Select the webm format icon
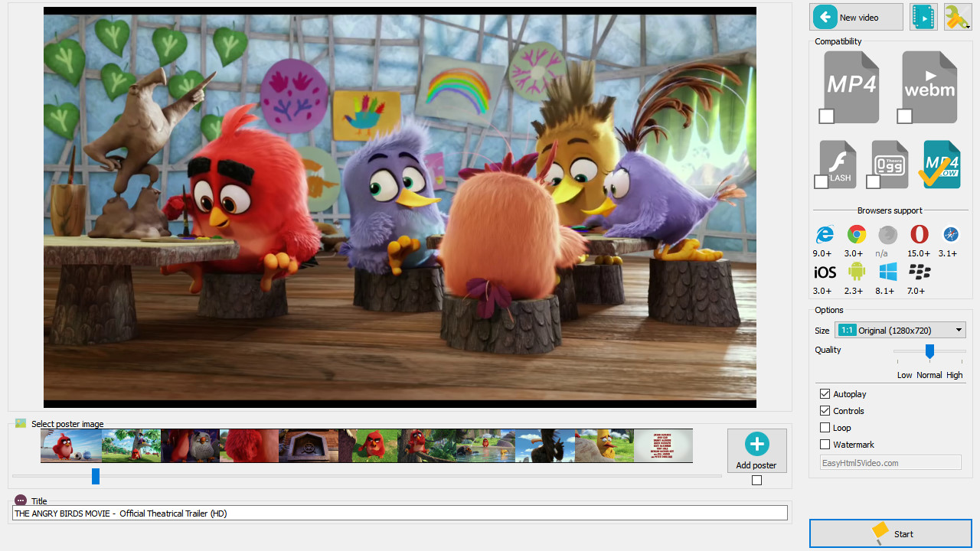The image size is (980, 551). coord(929,86)
